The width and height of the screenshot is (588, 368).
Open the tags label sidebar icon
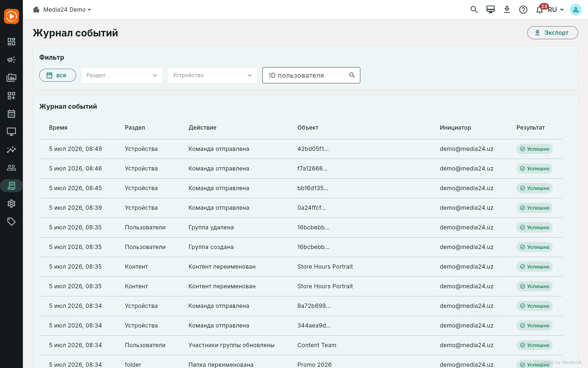(11, 222)
